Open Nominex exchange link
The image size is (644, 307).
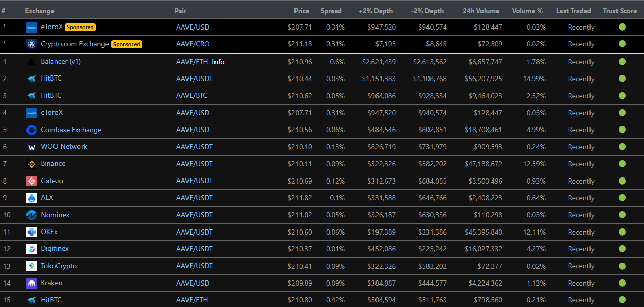(x=55, y=215)
